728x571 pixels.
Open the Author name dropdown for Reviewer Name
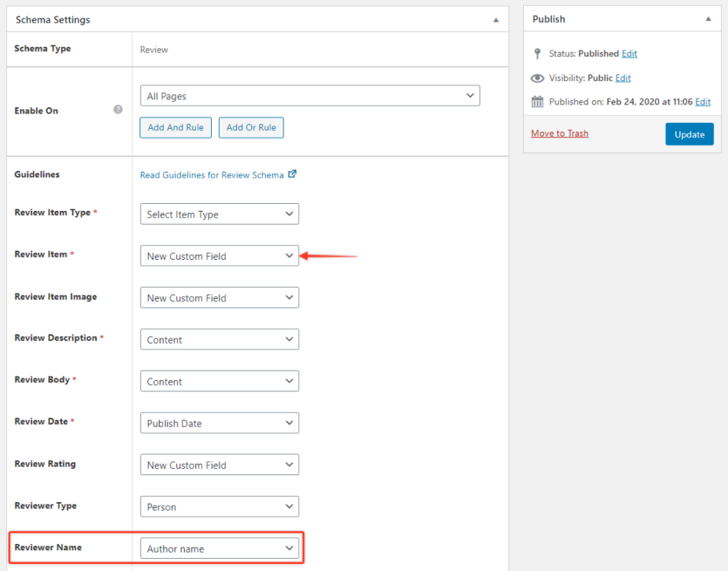click(219, 548)
